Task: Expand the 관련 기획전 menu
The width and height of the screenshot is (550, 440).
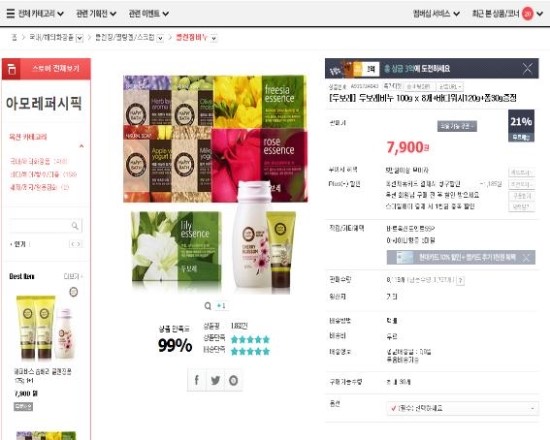Action: point(96,14)
